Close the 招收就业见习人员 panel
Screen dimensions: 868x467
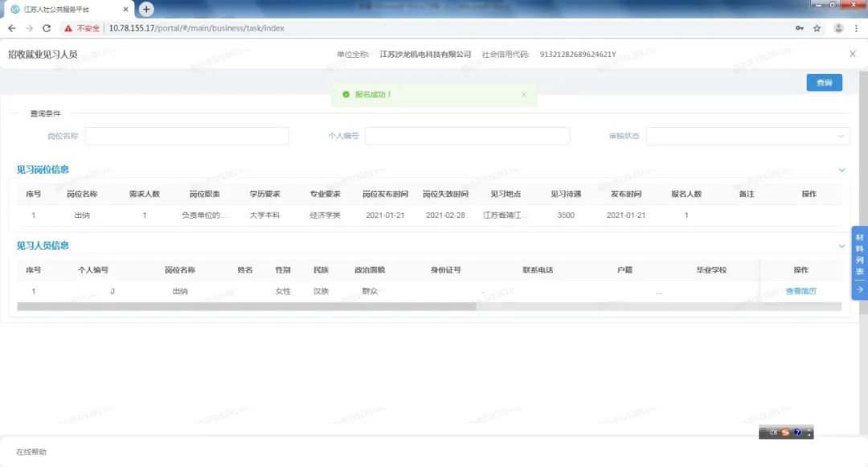pos(853,54)
